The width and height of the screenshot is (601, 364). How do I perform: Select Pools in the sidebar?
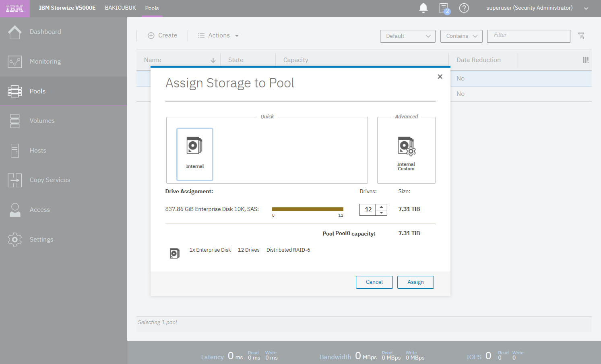coord(37,91)
